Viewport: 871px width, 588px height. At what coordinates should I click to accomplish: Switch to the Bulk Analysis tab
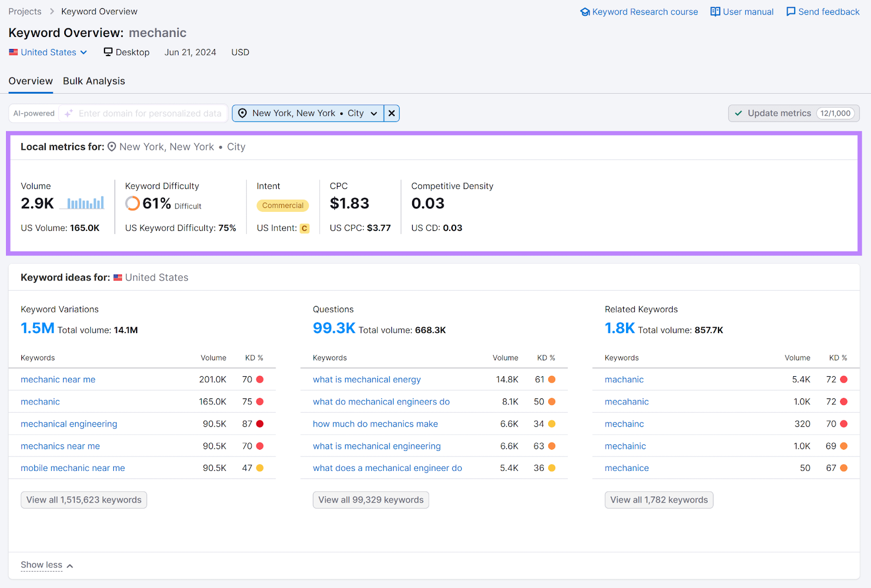click(94, 81)
